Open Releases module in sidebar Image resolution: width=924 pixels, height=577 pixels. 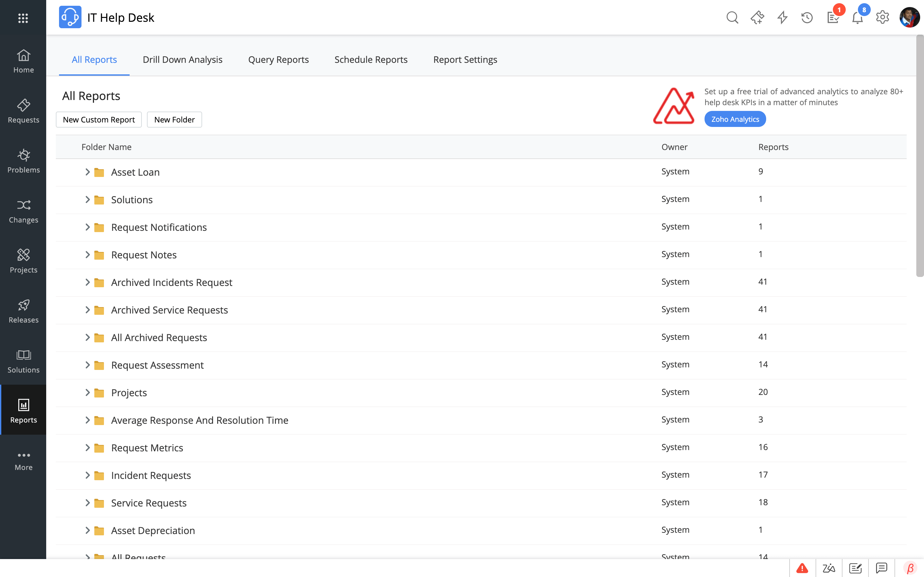pos(23,311)
